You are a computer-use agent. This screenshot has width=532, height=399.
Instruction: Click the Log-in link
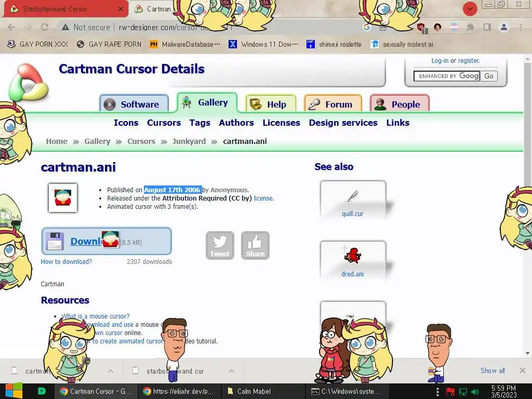pos(440,61)
